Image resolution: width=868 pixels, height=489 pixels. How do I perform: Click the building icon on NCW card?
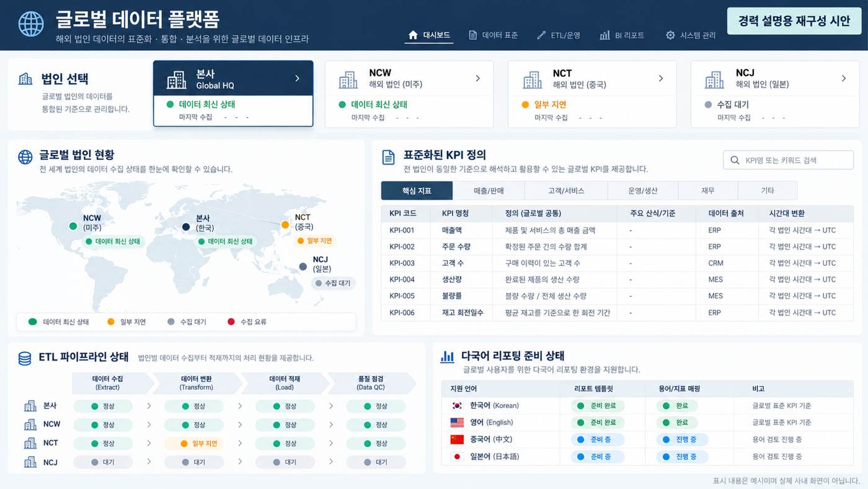click(x=348, y=79)
